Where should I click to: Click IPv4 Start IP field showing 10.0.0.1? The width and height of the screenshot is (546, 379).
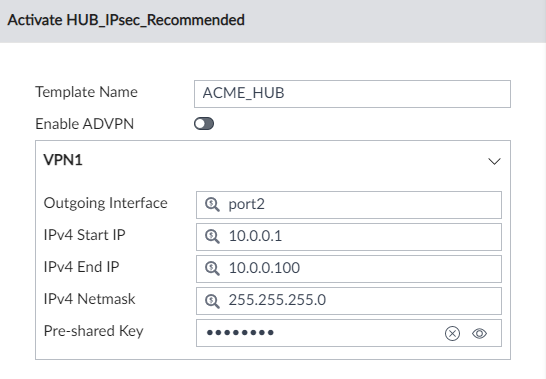(349, 237)
